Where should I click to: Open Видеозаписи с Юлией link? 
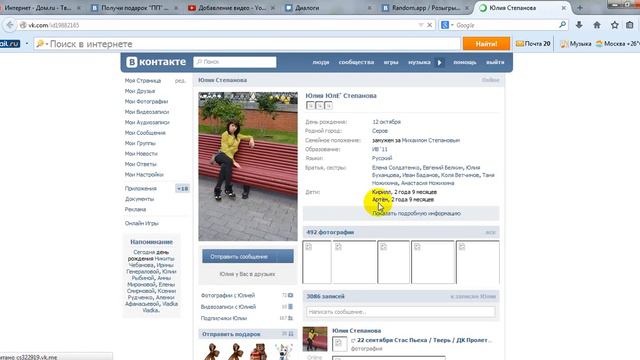click(229, 307)
